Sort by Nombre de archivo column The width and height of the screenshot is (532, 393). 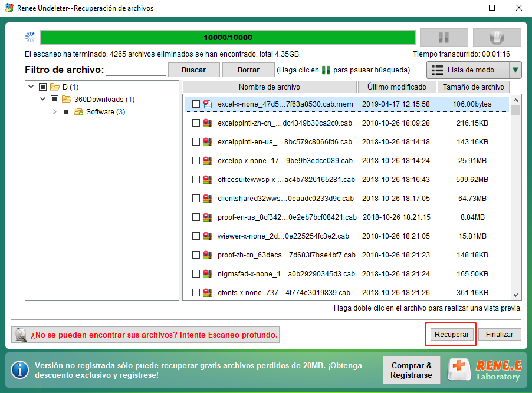[270, 87]
